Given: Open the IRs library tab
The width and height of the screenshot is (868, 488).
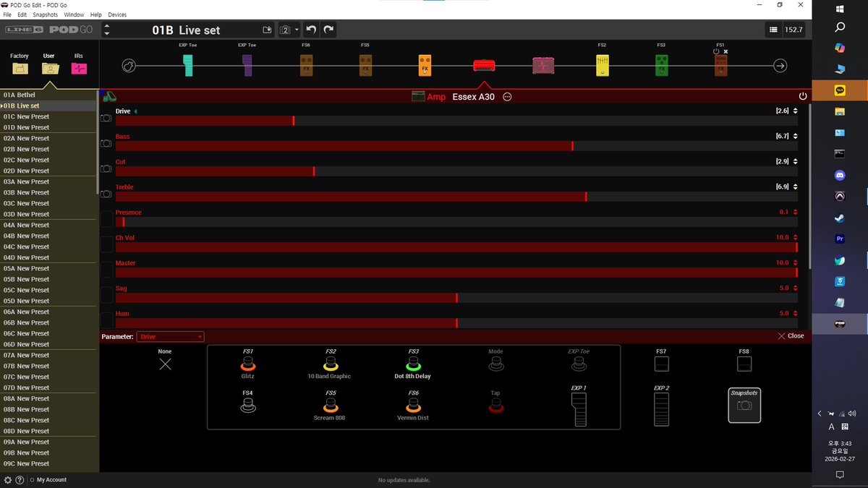Looking at the screenshot, I should (x=79, y=68).
